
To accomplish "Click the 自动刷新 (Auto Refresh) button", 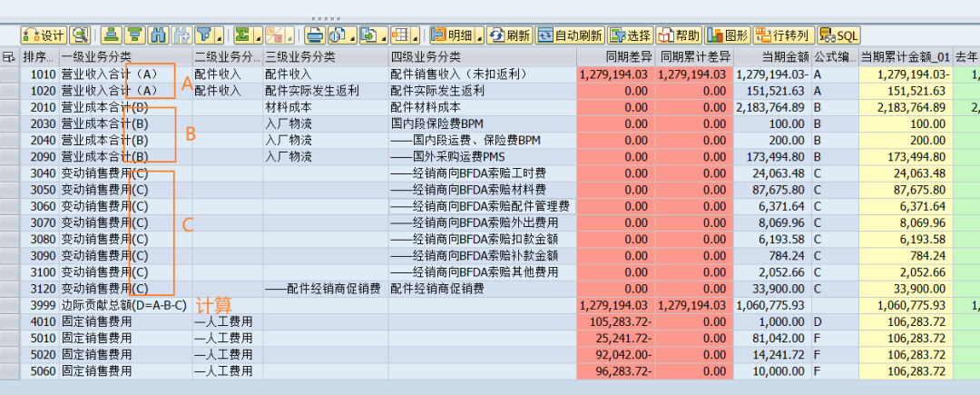I will coord(571,35).
